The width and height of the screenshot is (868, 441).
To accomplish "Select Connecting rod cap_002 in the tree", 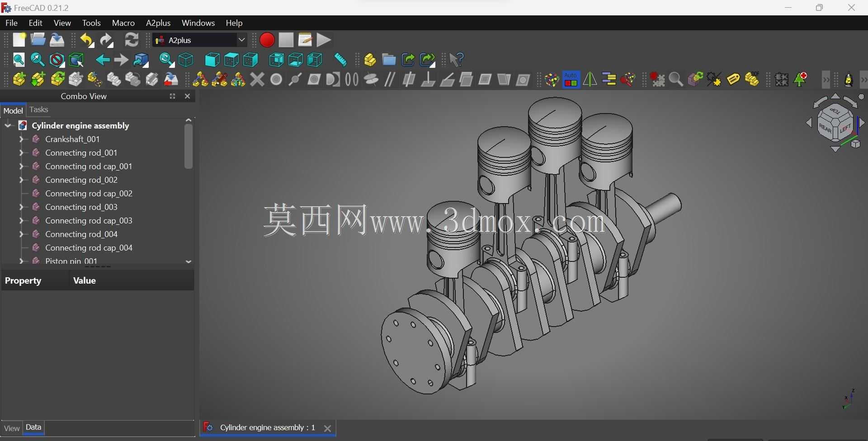I will click(89, 194).
